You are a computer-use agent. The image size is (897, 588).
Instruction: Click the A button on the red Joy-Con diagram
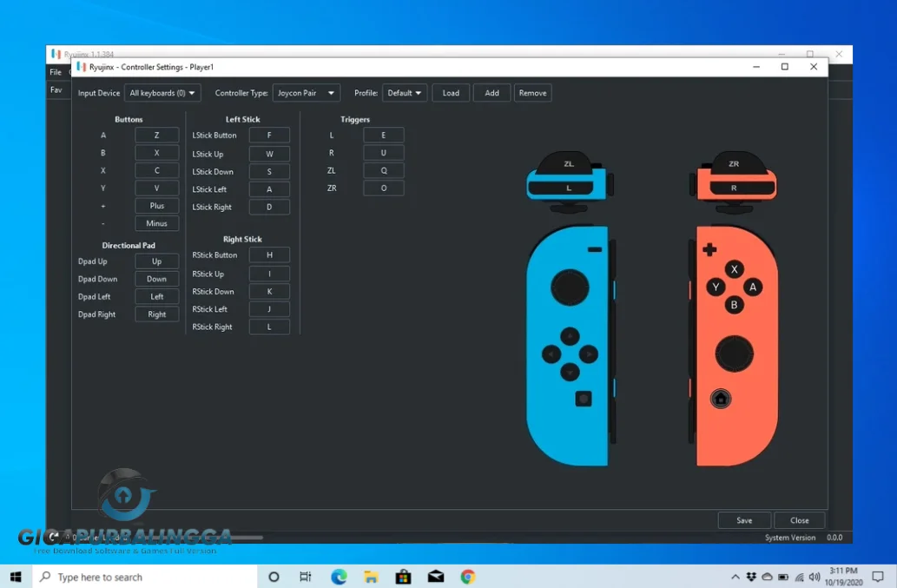(752, 287)
